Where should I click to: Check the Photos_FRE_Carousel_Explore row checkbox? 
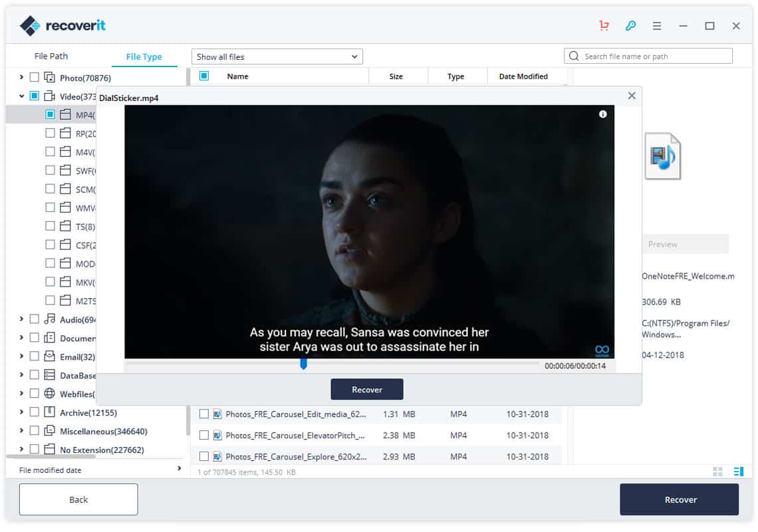[204, 457]
